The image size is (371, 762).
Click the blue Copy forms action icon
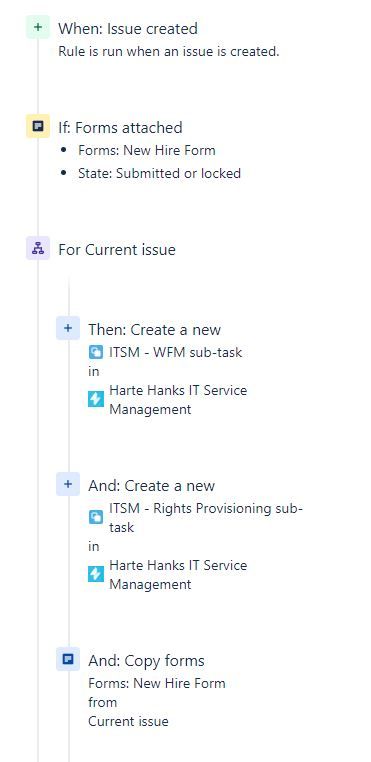[68, 659]
